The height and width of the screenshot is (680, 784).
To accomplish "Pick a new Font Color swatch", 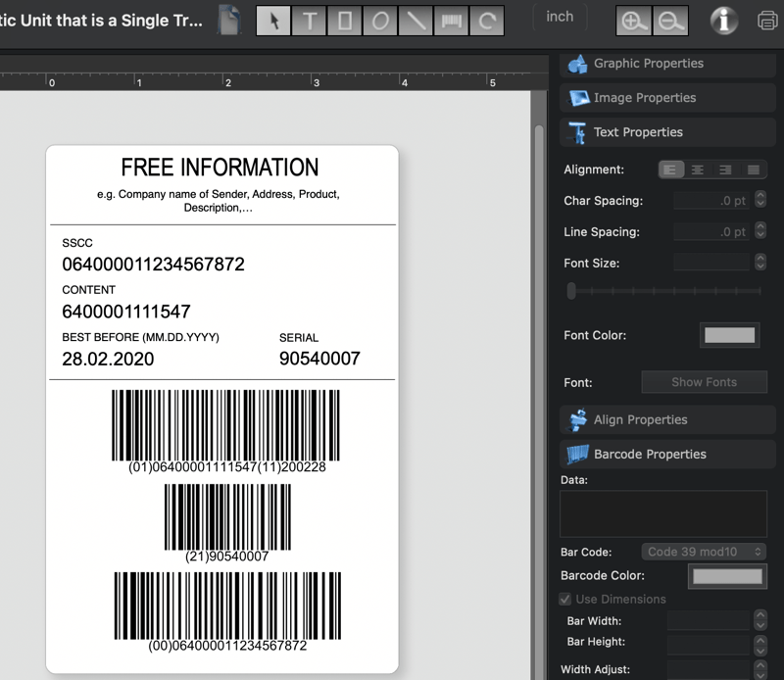I will point(728,334).
